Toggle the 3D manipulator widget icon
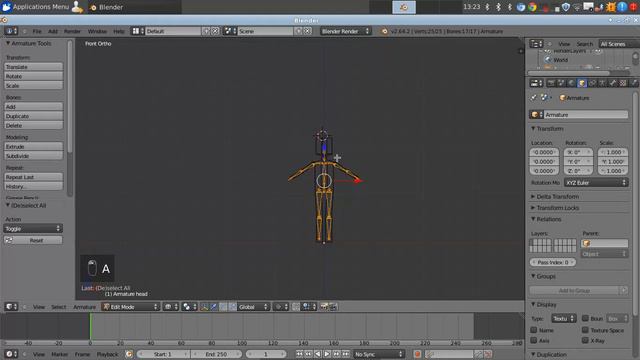640x360 pixels. coord(204,307)
